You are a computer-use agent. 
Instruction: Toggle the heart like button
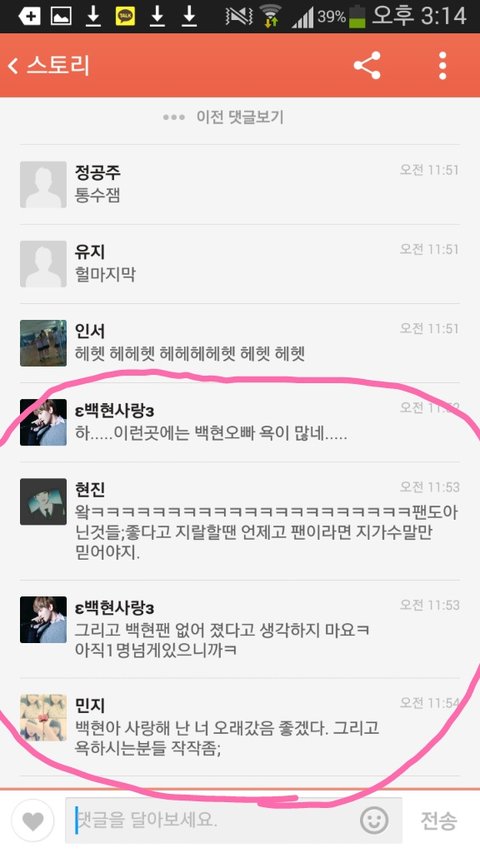point(33,820)
